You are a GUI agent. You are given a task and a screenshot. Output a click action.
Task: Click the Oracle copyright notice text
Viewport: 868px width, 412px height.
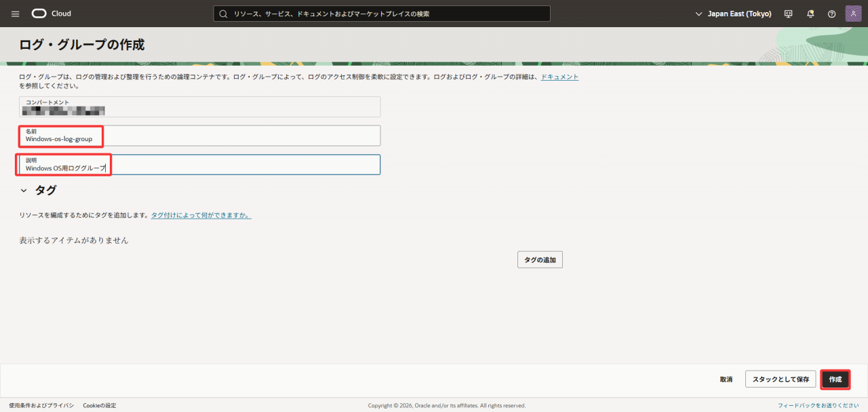[447, 405]
